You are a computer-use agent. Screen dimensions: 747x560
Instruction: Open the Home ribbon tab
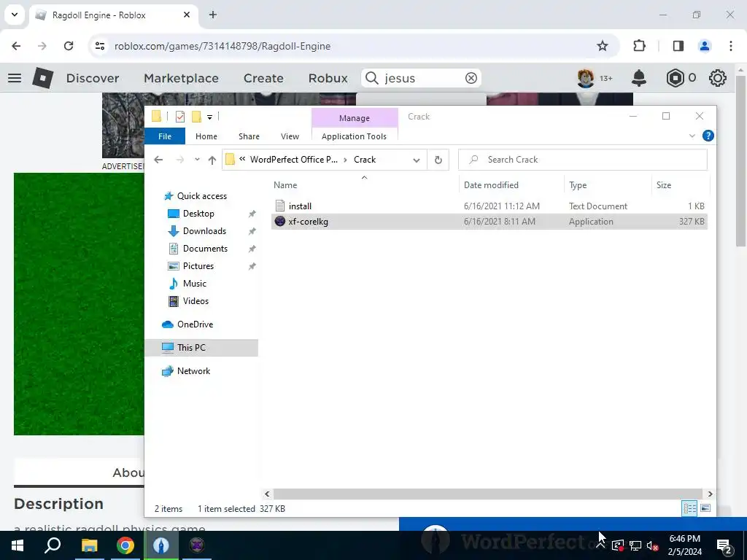click(x=206, y=136)
